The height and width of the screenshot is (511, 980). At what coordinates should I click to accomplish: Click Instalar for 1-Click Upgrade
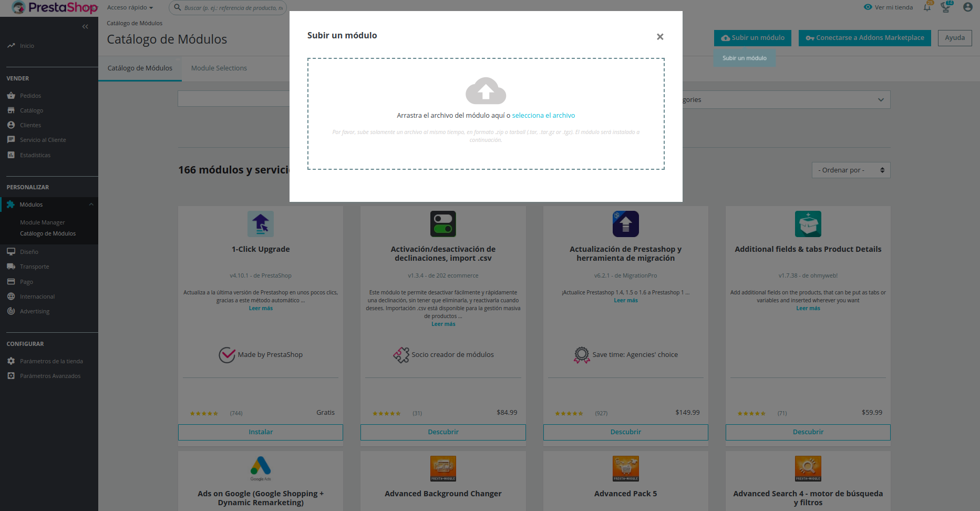pyautogui.click(x=261, y=432)
